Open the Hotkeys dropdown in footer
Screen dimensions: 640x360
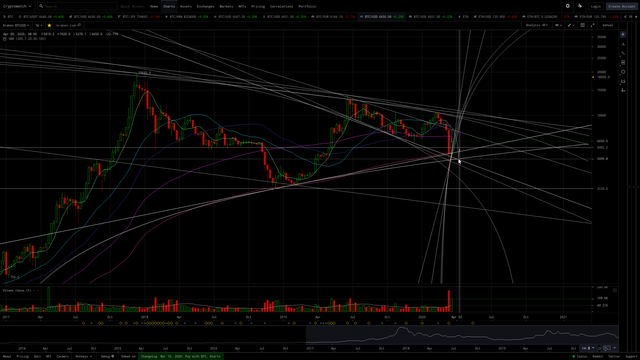coord(83,356)
